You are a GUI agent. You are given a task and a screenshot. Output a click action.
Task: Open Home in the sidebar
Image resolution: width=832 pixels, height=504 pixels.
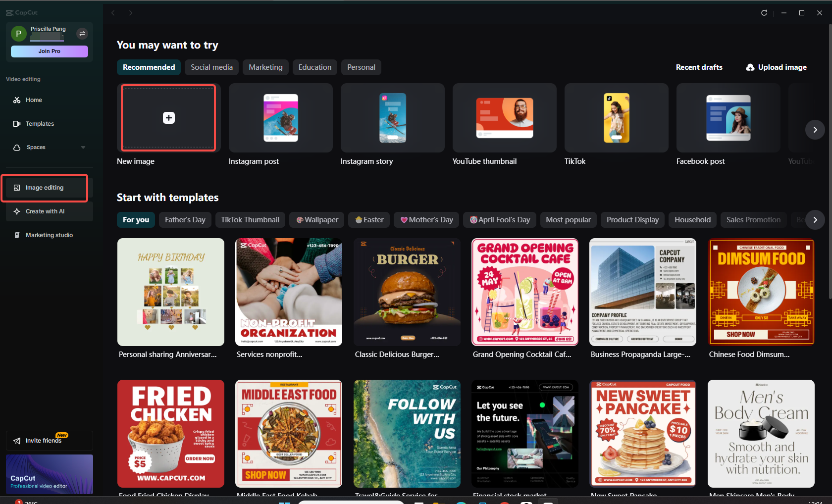(50, 100)
